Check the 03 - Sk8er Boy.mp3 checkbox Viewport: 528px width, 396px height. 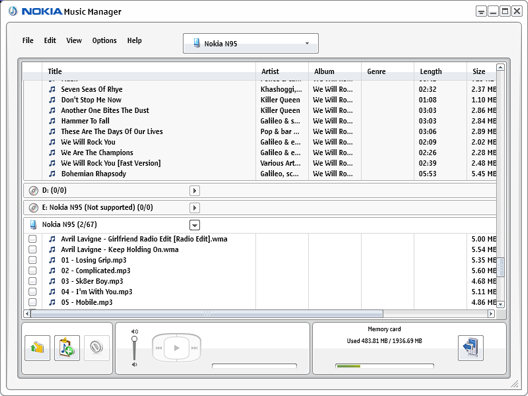(x=32, y=281)
